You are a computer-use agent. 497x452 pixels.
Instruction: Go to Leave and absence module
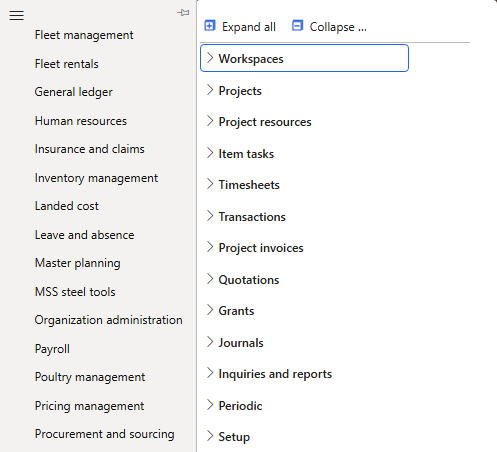coord(84,235)
